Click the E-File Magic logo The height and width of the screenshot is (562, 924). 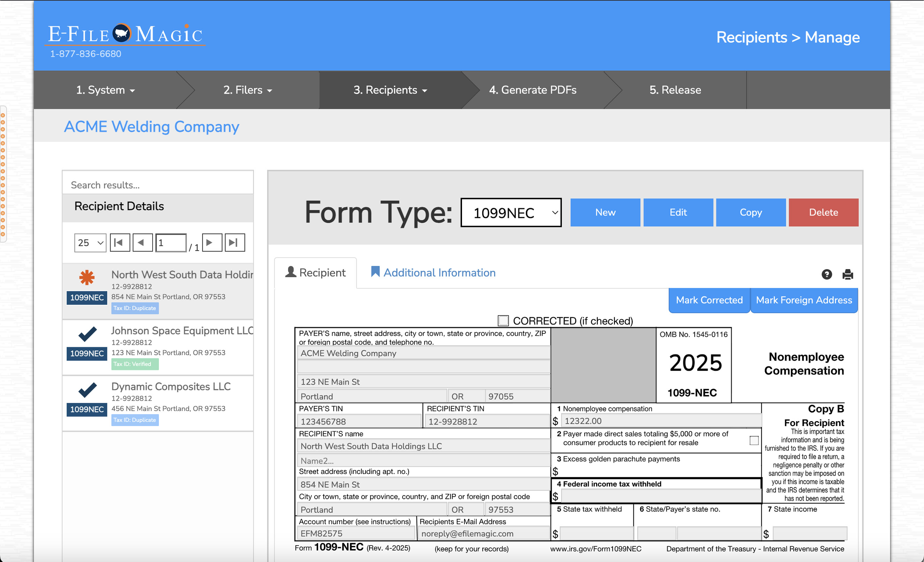click(125, 35)
